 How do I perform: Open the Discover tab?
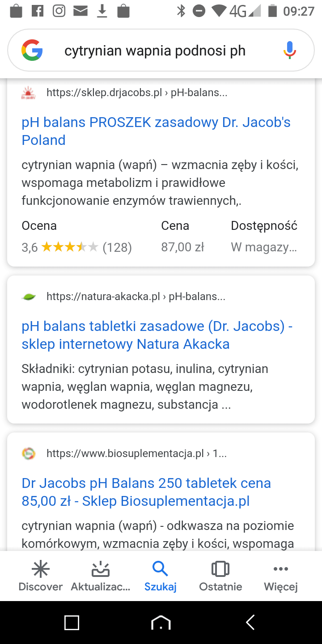pos(40,577)
